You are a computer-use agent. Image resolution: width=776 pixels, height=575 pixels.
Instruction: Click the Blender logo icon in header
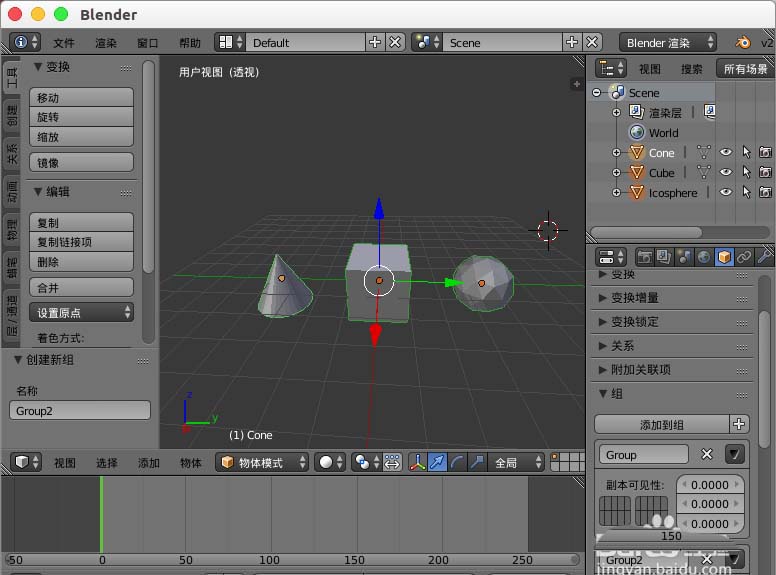tap(742, 43)
